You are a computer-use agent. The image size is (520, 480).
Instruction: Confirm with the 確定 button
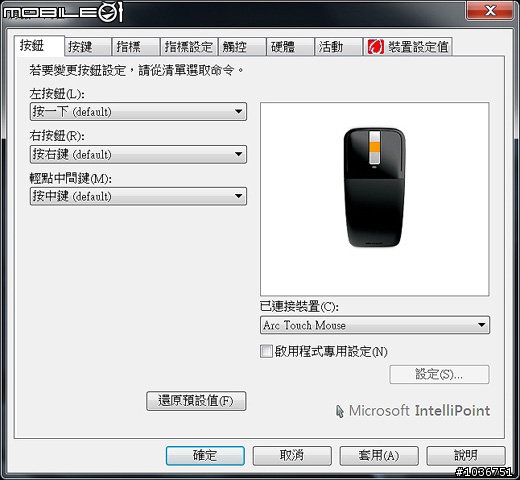pos(205,456)
